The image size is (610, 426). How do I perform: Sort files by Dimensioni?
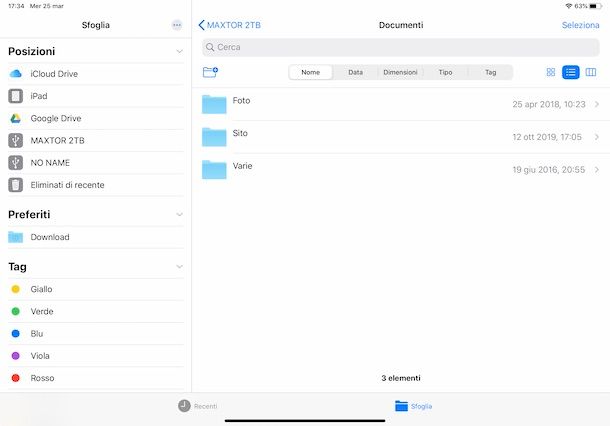point(400,72)
